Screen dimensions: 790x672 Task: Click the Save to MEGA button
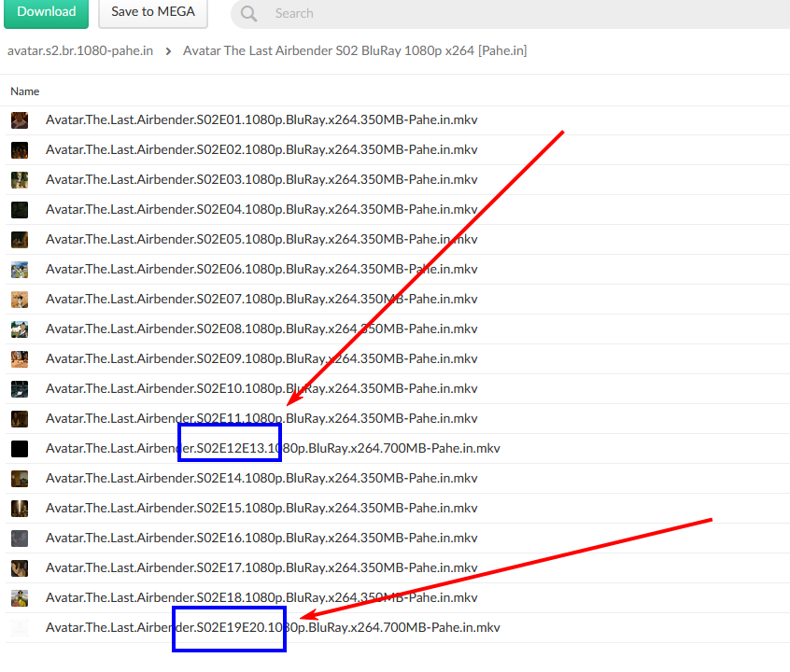point(153,12)
